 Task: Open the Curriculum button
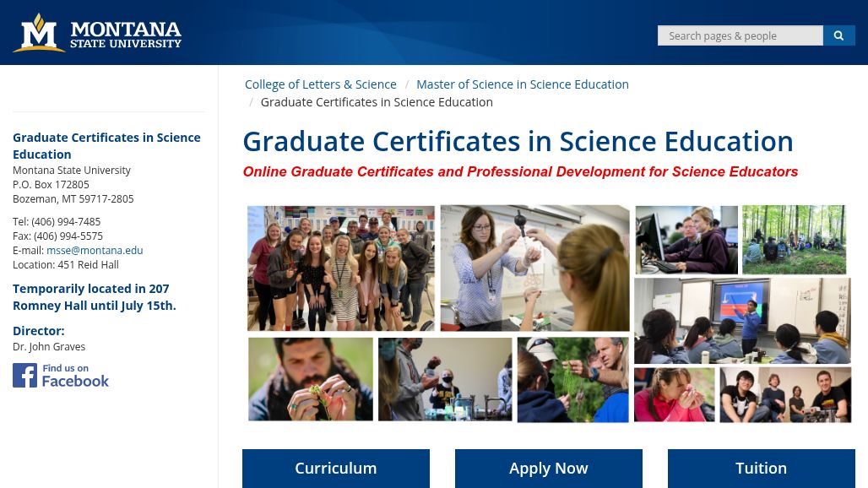(x=335, y=468)
